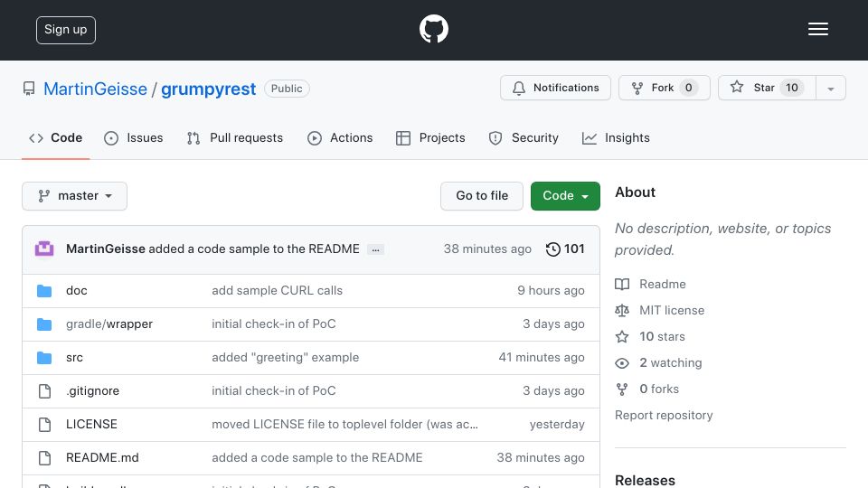Open the Security tab

[524, 137]
